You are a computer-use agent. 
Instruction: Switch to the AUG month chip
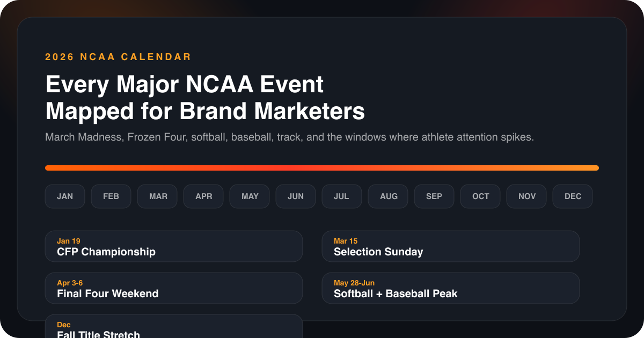coord(388,196)
